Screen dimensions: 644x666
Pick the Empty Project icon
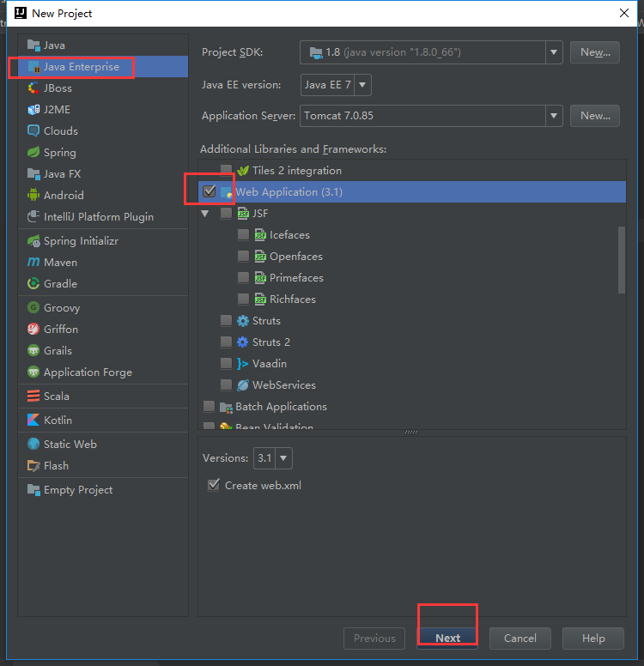[33, 490]
